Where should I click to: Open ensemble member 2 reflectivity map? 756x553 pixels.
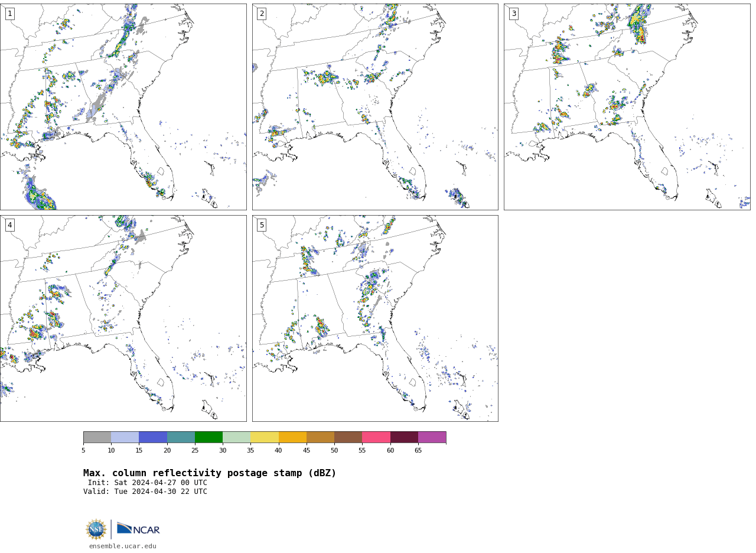[375, 107]
